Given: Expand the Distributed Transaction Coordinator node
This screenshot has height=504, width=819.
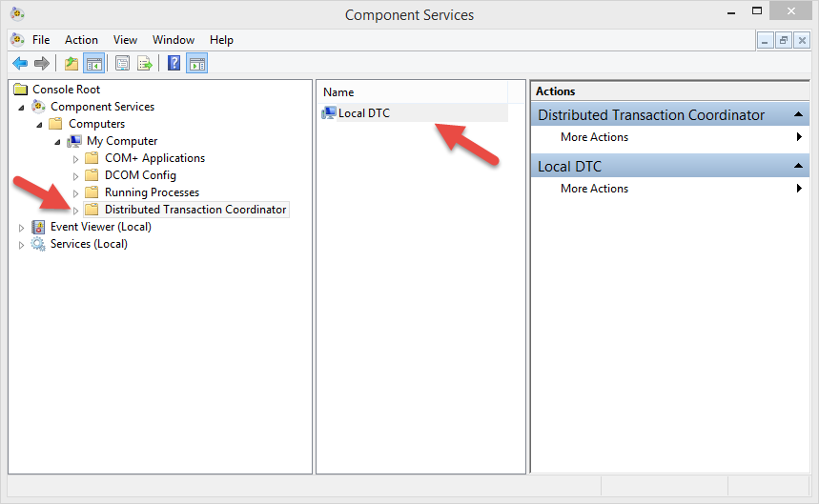Looking at the screenshot, I should point(75,211).
